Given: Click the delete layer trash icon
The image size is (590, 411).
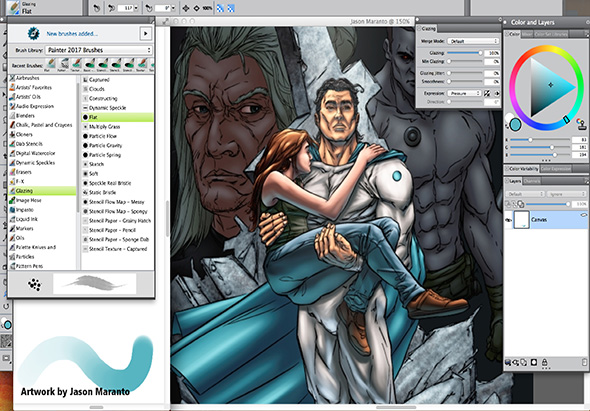Looking at the screenshot, I should [x=584, y=362].
